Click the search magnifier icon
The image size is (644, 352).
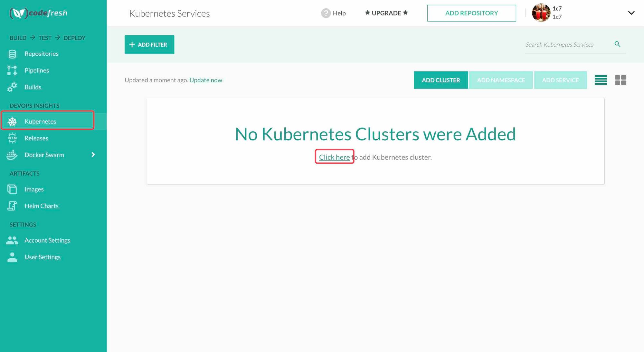pos(617,44)
